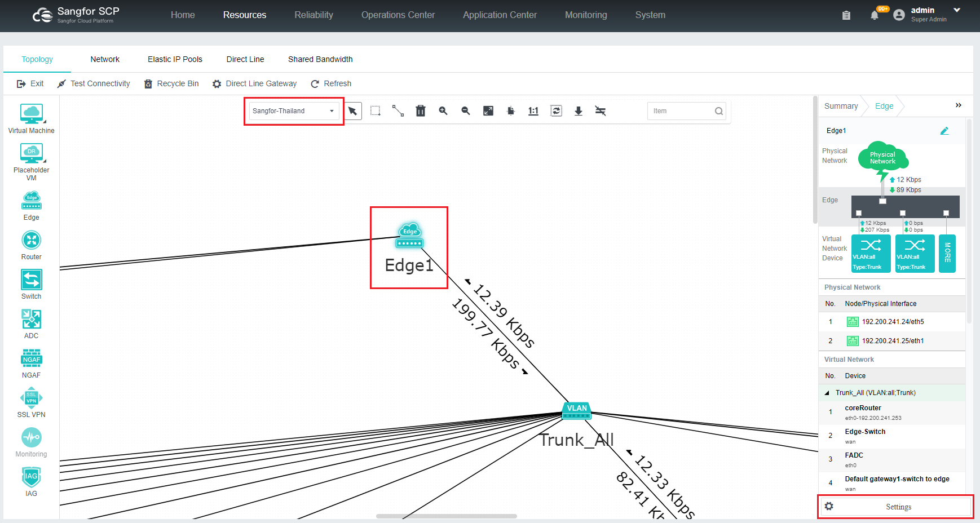Image resolution: width=980 pixels, height=523 pixels.
Task: Select the coreRouter device row
Action: pyautogui.click(x=892, y=413)
